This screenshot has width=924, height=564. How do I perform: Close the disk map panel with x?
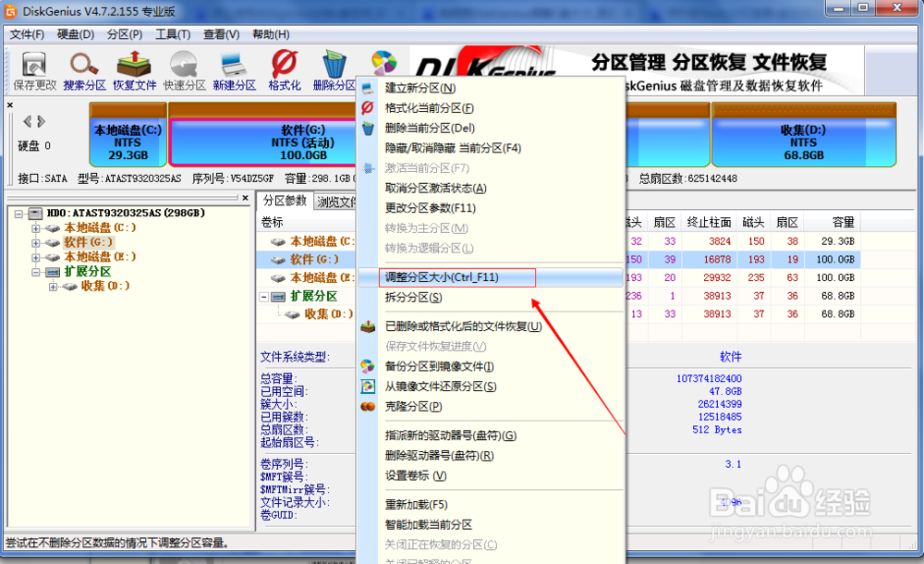click(x=10, y=105)
